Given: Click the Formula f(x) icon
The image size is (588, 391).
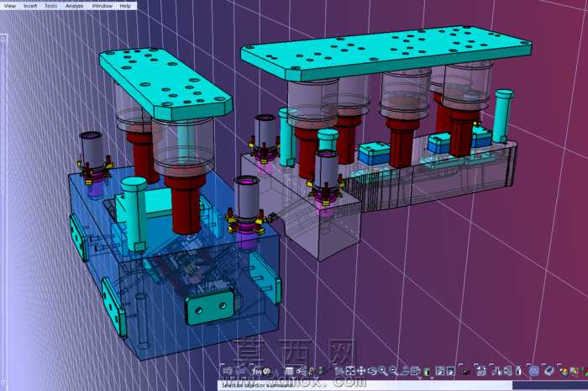Looking at the screenshot, I should pos(256,371).
